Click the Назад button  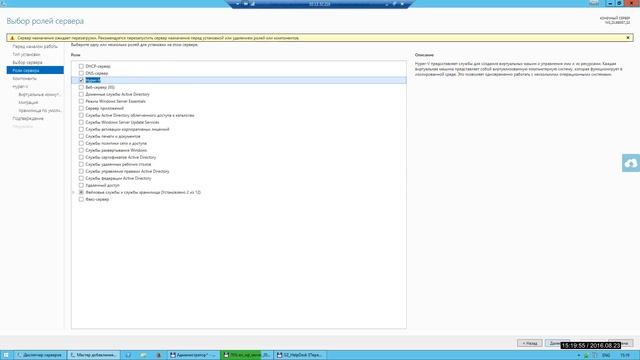click(530, 343)
